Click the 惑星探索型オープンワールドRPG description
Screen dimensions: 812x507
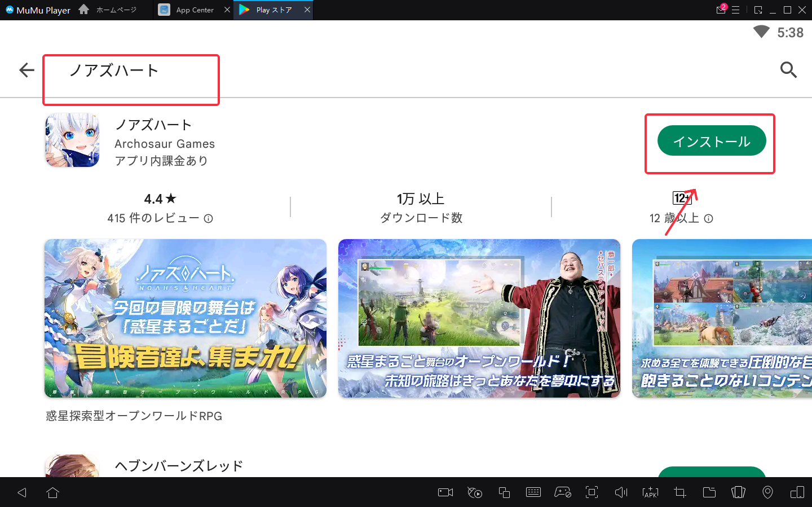[134, 416]
